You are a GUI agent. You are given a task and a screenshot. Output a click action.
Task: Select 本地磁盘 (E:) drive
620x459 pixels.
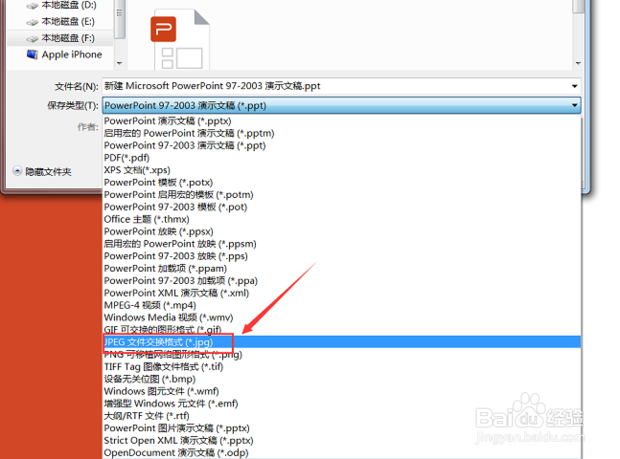pyautogui.click(x=68, y=21)
